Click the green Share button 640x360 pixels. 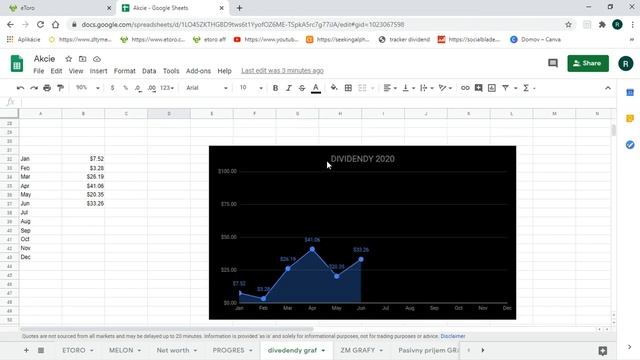point(588,63)
